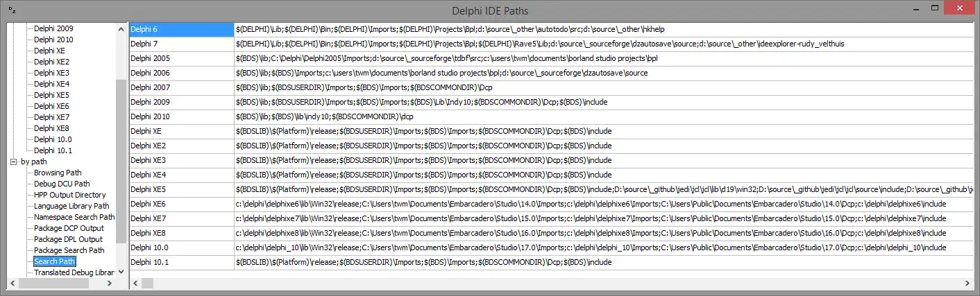Image resolution: width=980 pixels, height=296 pixels.
Task: Select the highlighted Search Path tree item
Action: coord(55,261)
